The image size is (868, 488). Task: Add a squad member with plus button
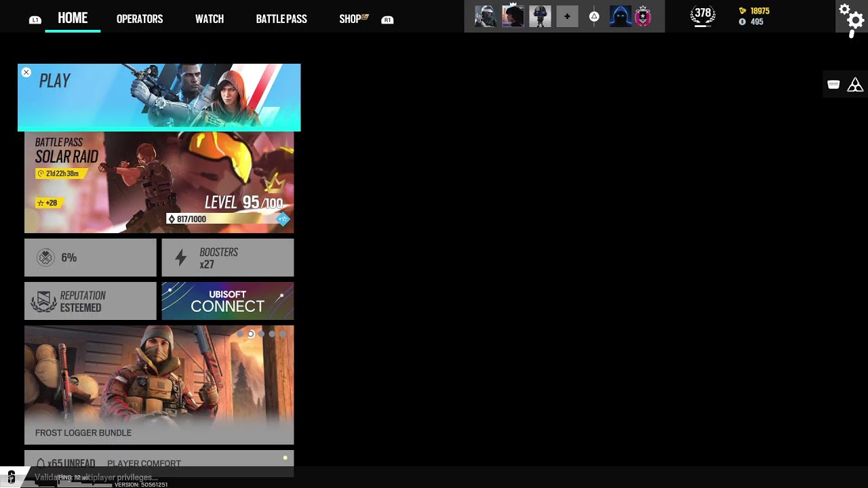[567, 16]
